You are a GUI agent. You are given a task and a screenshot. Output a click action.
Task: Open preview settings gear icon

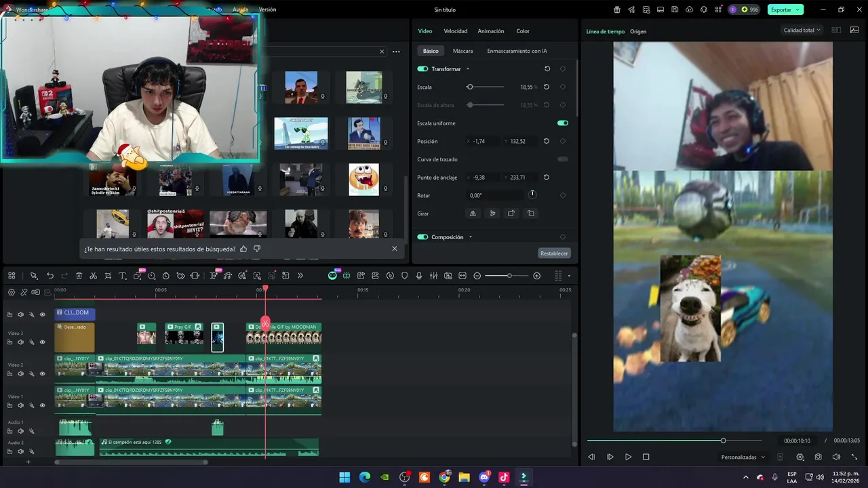[x=800, y=457]
